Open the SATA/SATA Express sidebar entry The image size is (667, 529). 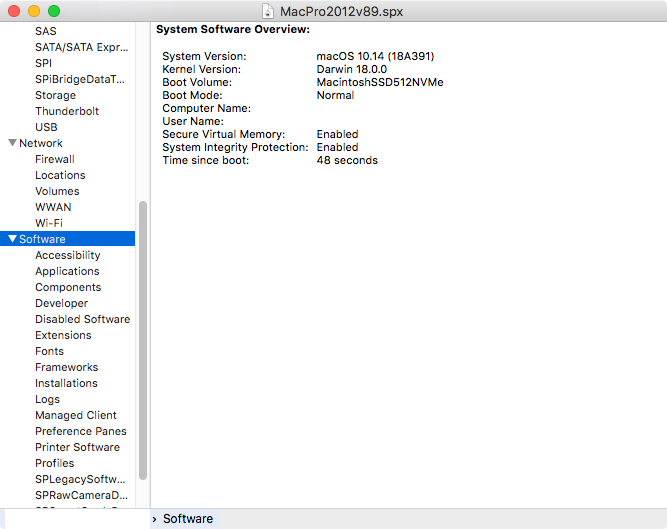82,47
